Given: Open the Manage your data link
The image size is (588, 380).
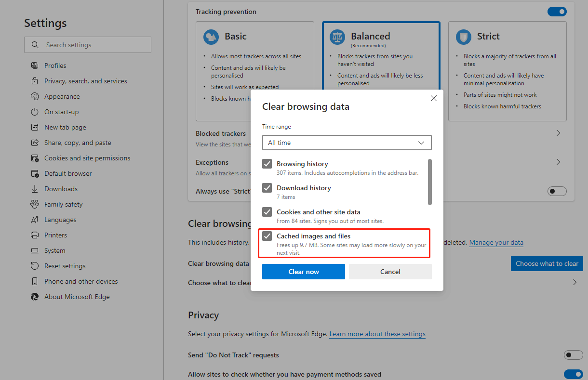Looking at the screenshot, I should pyautogui.click(x=496, y=242).
